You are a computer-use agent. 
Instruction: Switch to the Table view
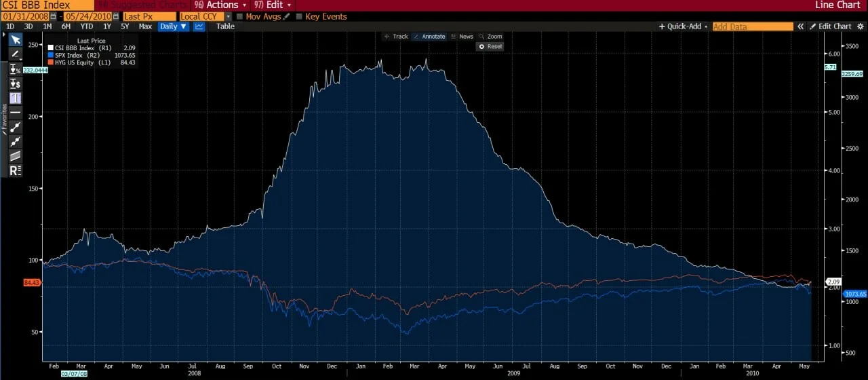[225, 26]
